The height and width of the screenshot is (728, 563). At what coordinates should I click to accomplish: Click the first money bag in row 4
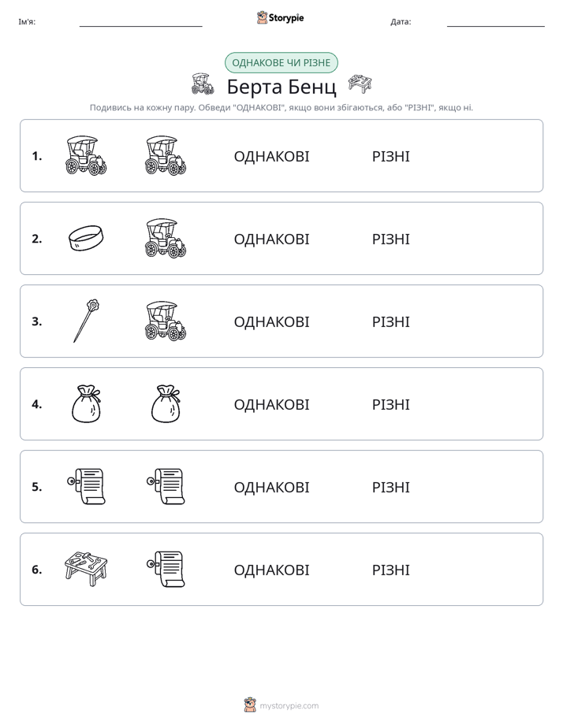click(x=87, y=404)
